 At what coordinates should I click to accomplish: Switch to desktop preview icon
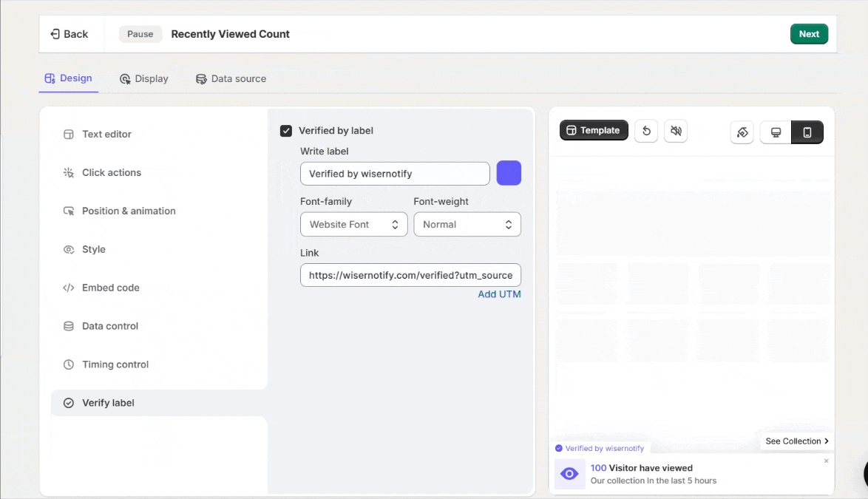tap(776, 132)
